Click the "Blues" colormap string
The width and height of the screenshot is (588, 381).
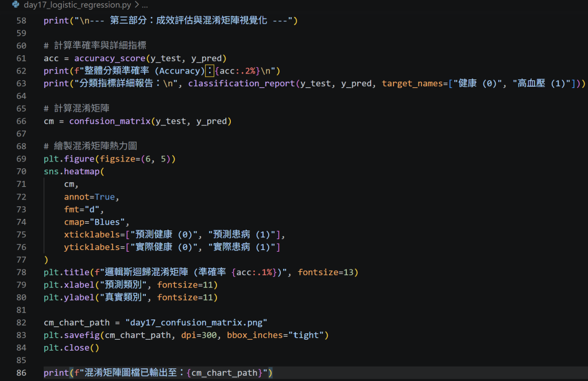point(107,222)
